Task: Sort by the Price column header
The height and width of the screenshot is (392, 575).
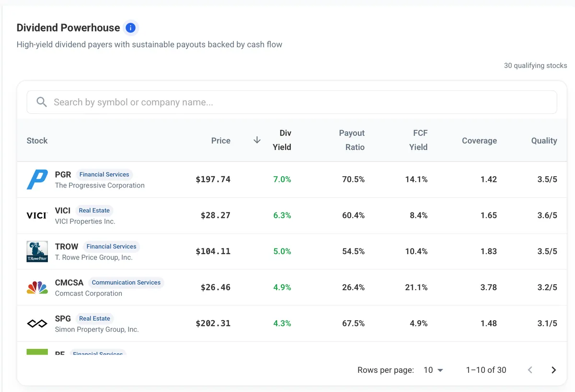Action: click(x=221, y=140)
